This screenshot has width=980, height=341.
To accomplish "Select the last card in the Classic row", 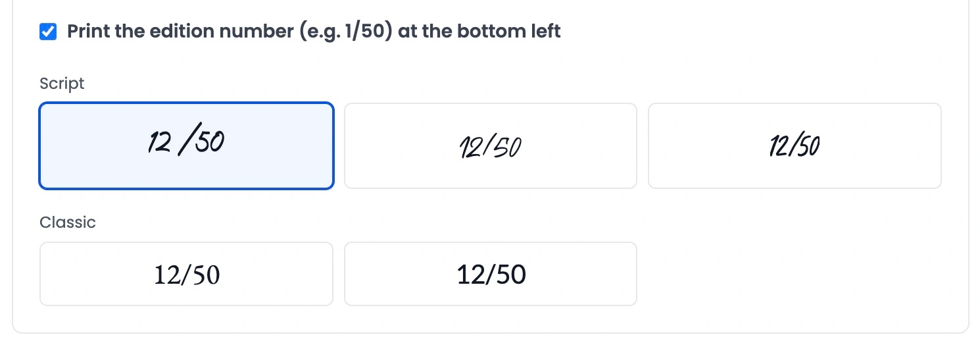I will [491, 274].
